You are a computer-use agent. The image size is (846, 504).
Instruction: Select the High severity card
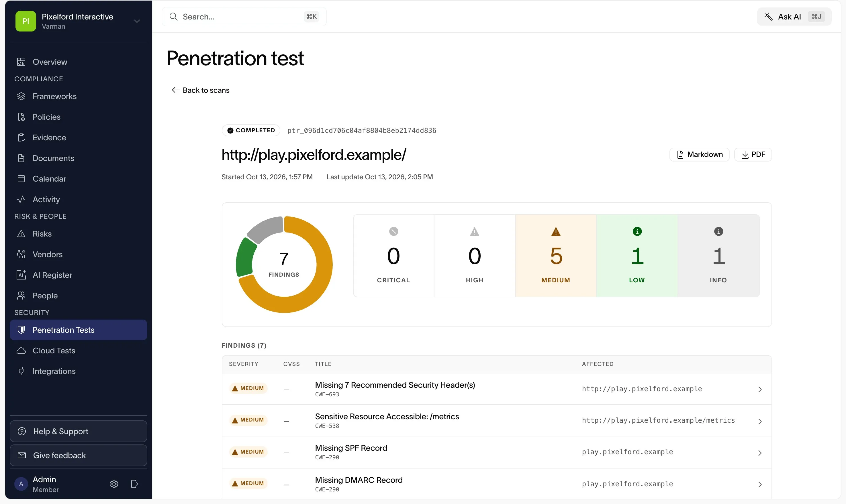[x=475, y=256]
